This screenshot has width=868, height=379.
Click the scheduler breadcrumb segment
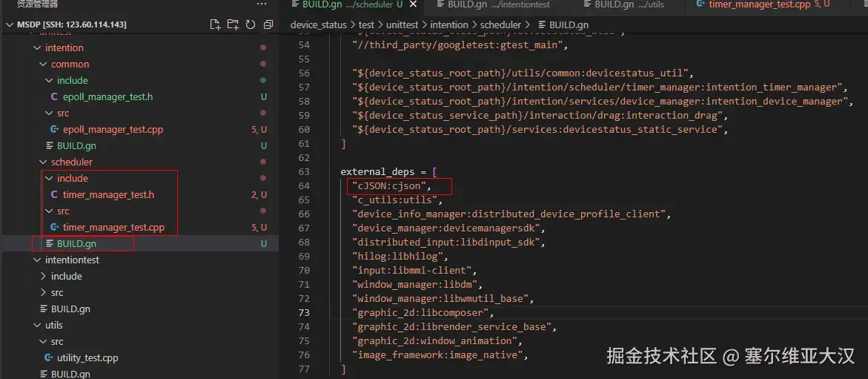coord(500,25)
